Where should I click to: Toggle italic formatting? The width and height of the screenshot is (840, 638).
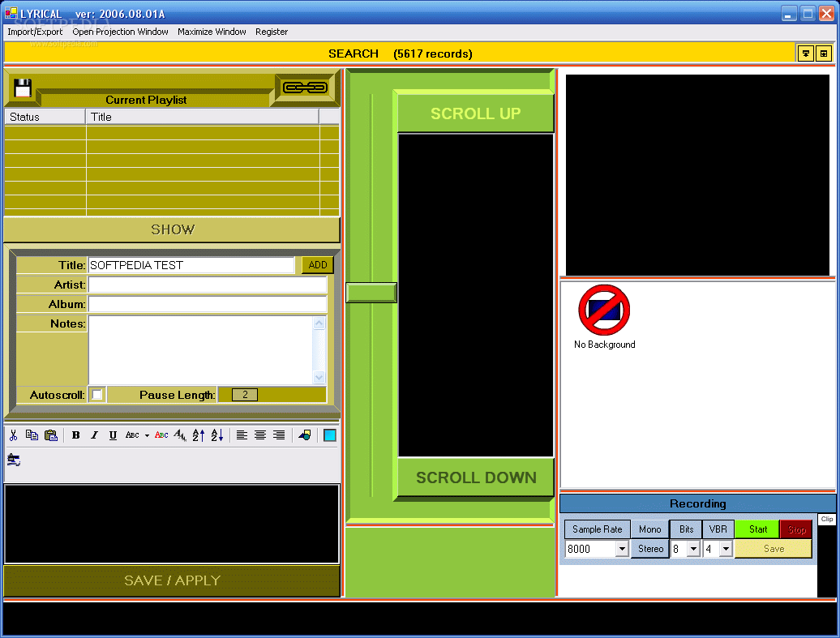94,435
